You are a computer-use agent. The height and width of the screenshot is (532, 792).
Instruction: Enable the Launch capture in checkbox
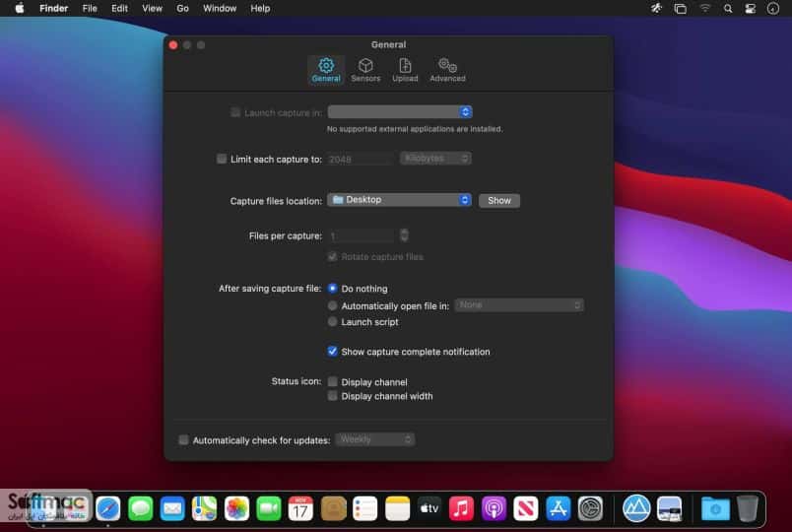[235, 112]
